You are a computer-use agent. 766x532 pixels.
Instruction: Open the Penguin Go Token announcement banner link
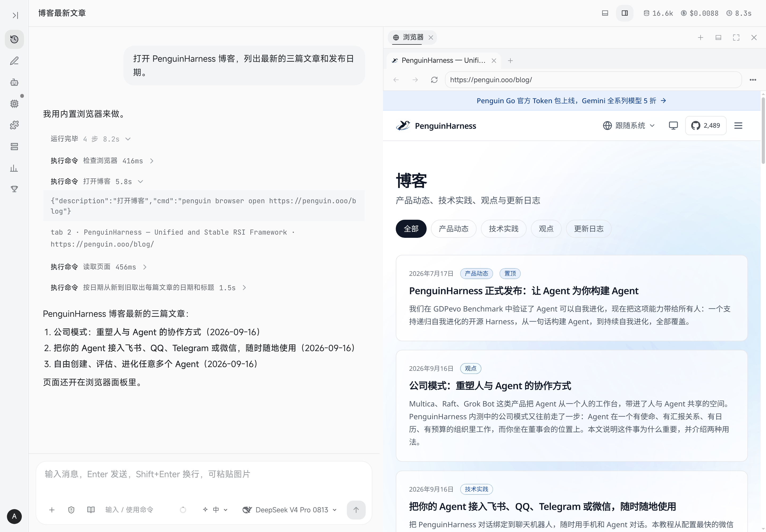coord(571,101)
